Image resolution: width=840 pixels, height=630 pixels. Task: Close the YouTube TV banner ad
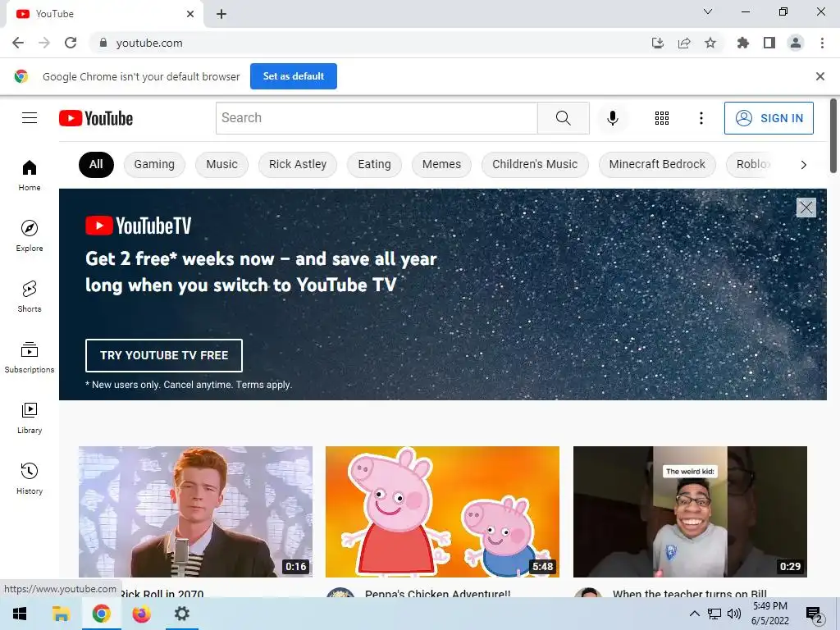[806, 208]
